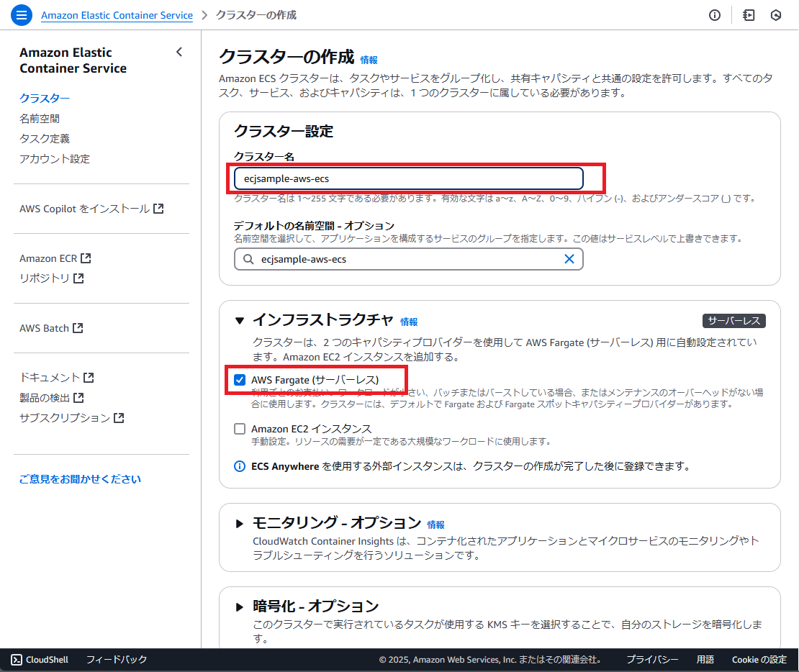799x672 pixels.
Task: Click the クラスターの作成 breadcrumb text
Action: point(256,15)
